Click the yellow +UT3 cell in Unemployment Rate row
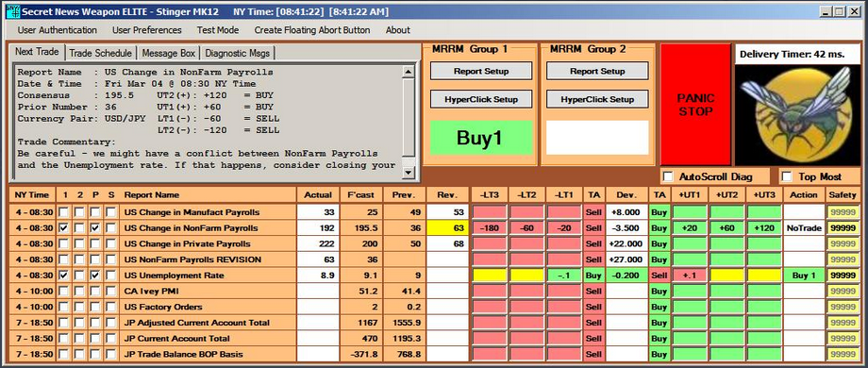868x368 pixels. [x=763, y=275]
